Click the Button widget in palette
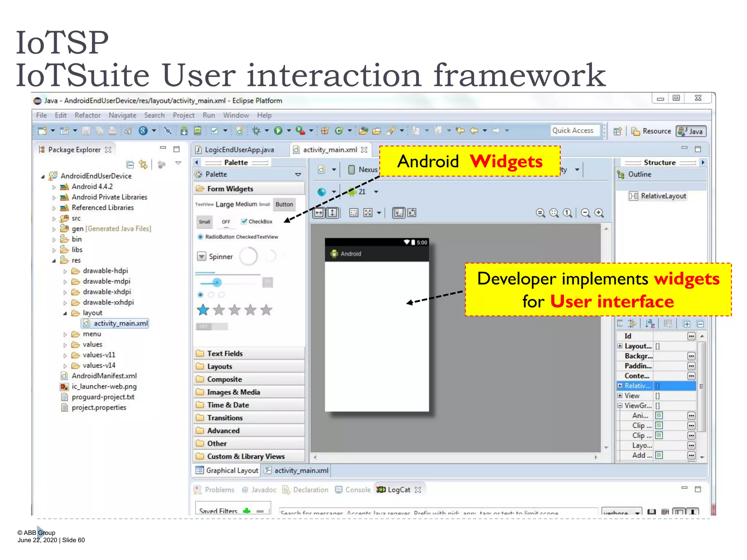The width and height of the screenshot is (747, 560). point(284,205)
